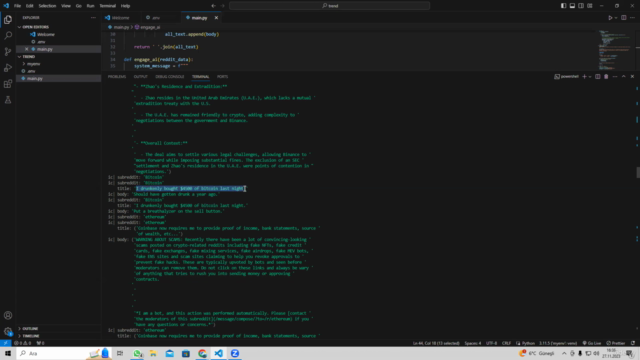Viewport: 640px width, 360px height.
Task: Click the Prettier status bar item
Action: click(x=616, y=343)
